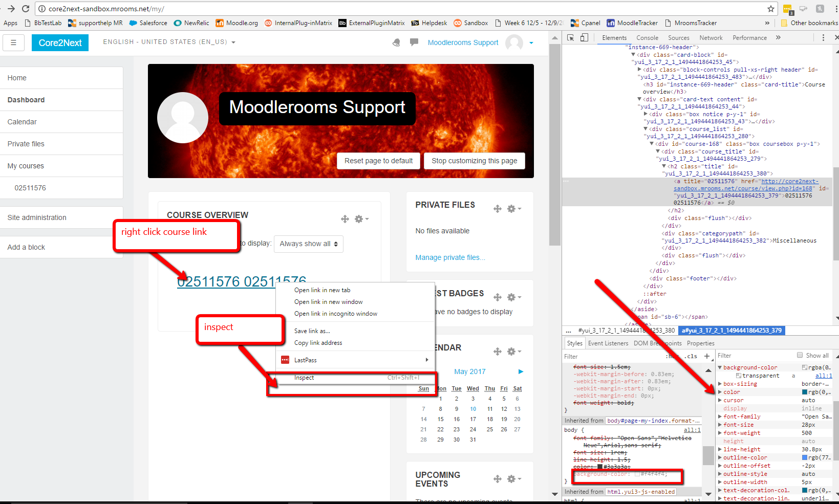The height and width of the screenshot is (504, 839).
Task: Go to next month in calendar
Action: [521, 371]
